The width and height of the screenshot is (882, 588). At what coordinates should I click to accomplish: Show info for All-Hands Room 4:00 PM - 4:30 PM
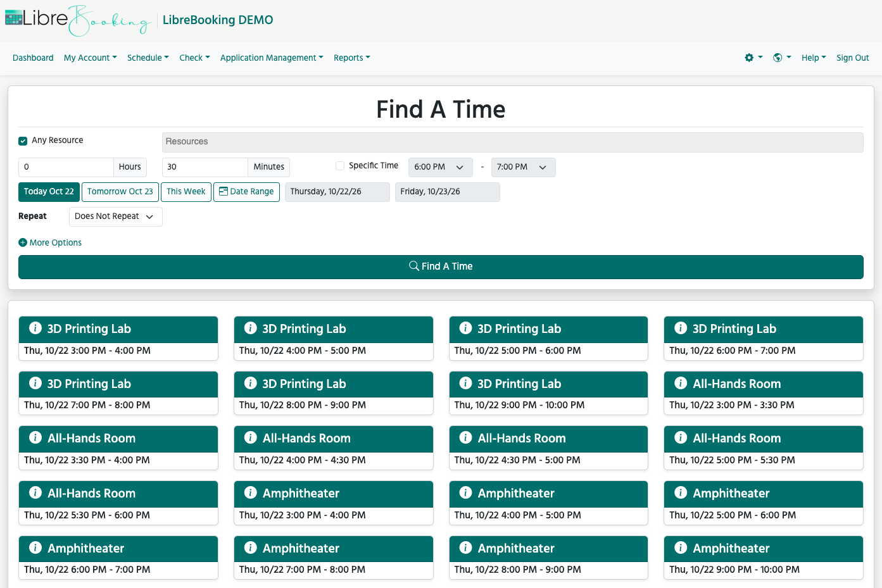pos(251,437)
